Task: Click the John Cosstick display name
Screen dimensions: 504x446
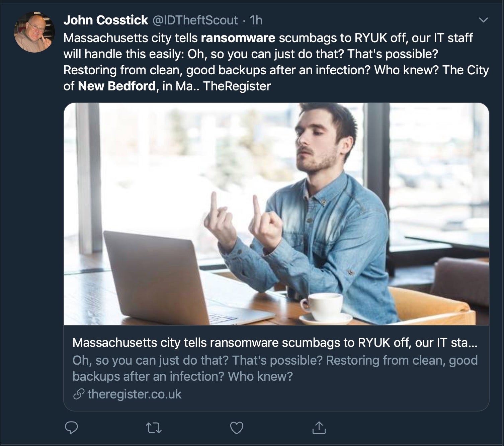Action: pyautogui.click(x=106, y=20)
